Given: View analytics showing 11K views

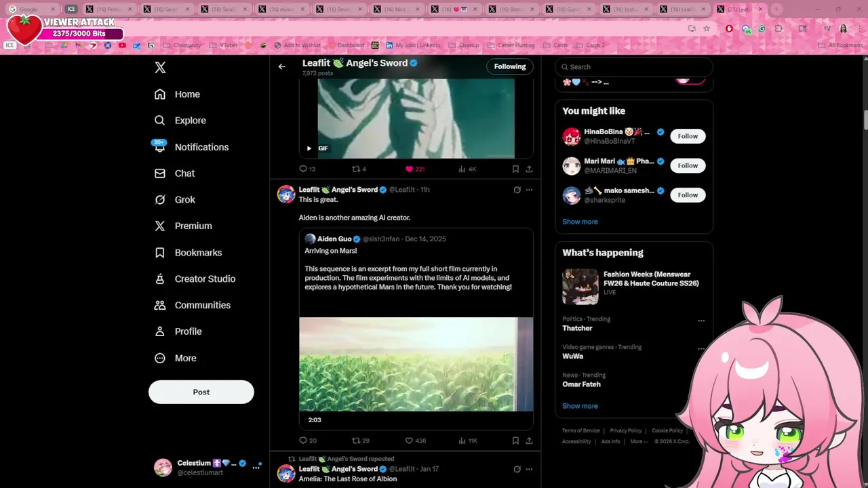Looking at the screenshot, I should [468, 441].
